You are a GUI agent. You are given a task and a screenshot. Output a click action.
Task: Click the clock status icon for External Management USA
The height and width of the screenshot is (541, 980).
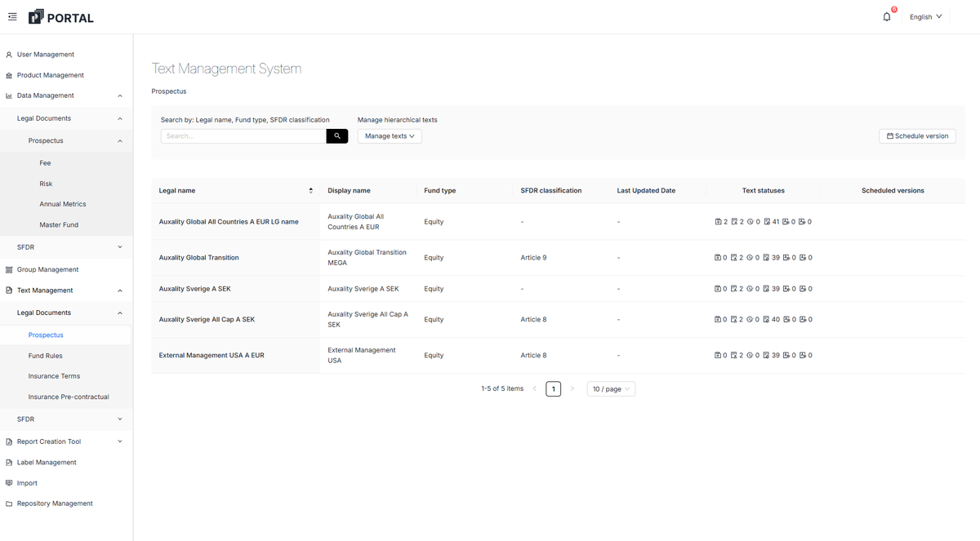click(750, 356)
